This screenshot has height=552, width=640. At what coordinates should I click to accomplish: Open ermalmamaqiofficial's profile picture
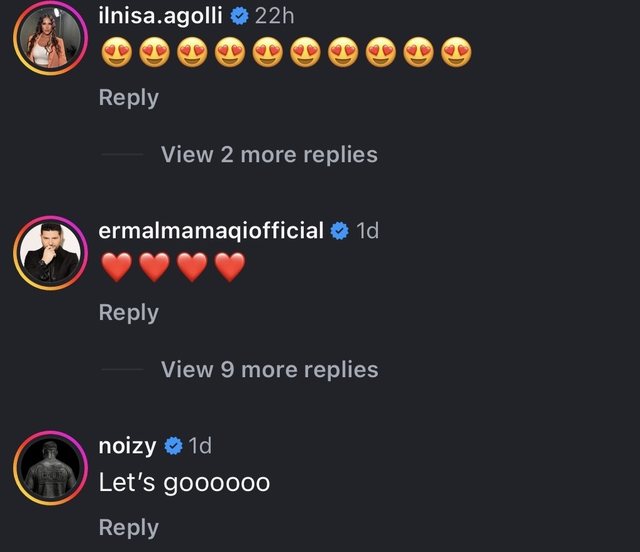(50, 255)
